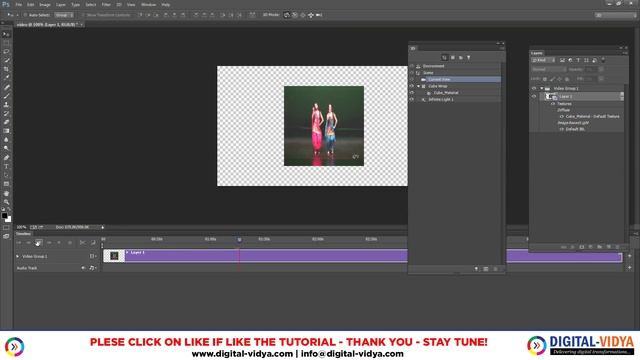Filter 3D panel by lights

(469, 58)
